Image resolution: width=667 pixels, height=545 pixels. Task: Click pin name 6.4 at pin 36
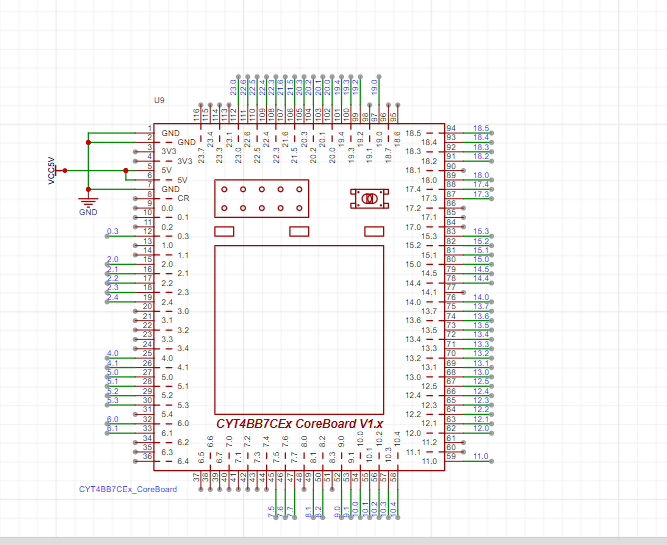[183, 461]
